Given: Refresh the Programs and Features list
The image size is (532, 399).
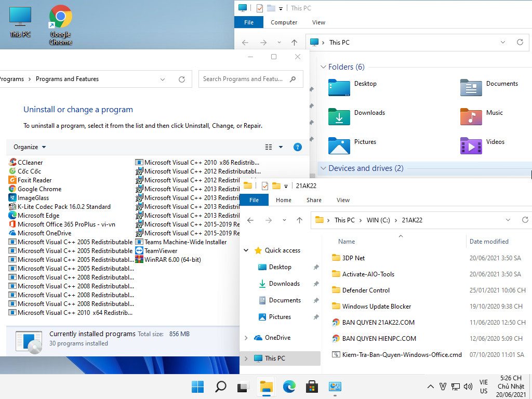Looking at the screenshot, I should click(x=182, y=79).
